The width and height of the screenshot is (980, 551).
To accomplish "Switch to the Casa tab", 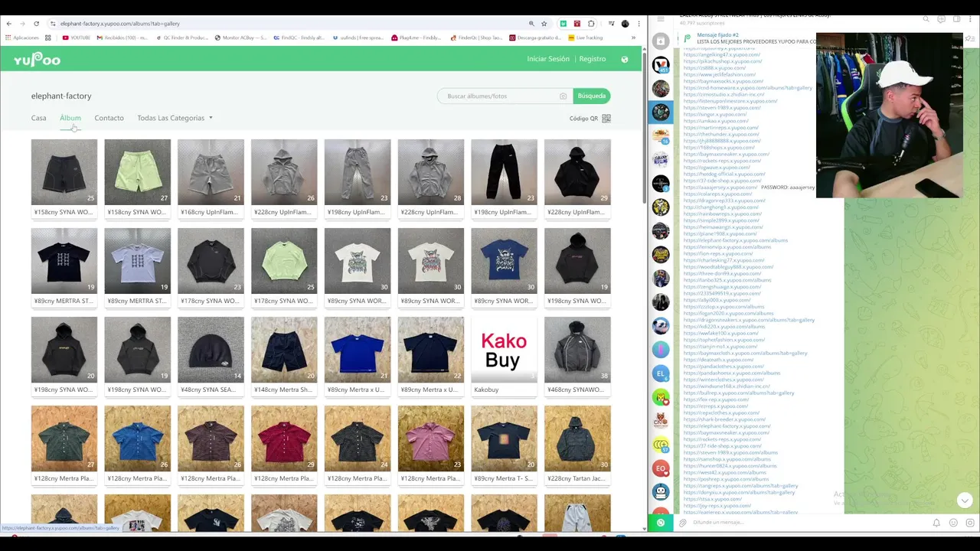I will (38, 119).
